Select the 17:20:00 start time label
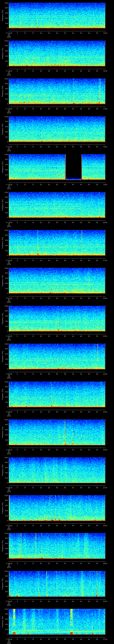 coord(9,260)
